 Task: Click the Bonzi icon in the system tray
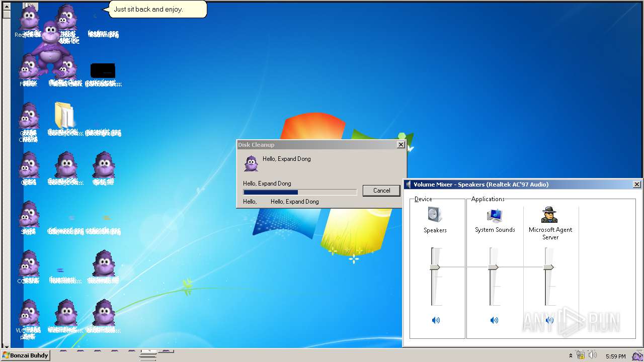point(637,356)
